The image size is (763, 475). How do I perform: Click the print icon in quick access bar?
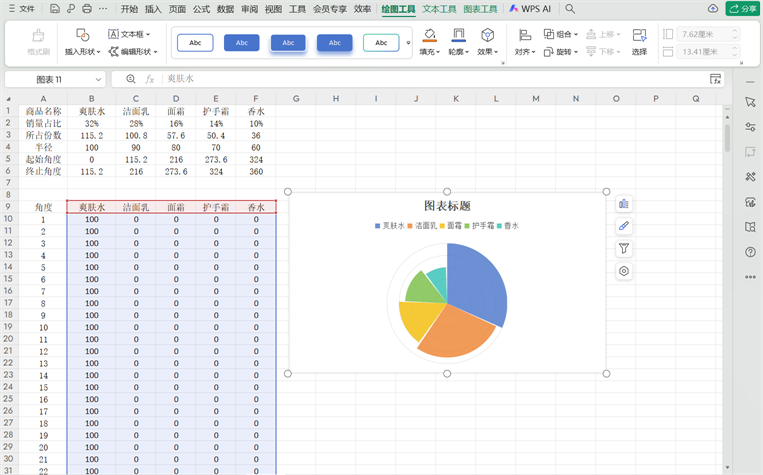click(87, 8)
